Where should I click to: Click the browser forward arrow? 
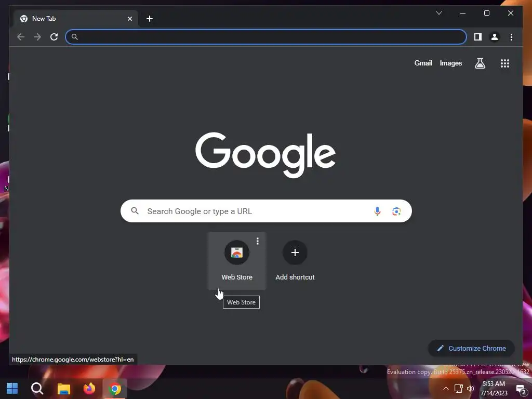coord(37,37)
